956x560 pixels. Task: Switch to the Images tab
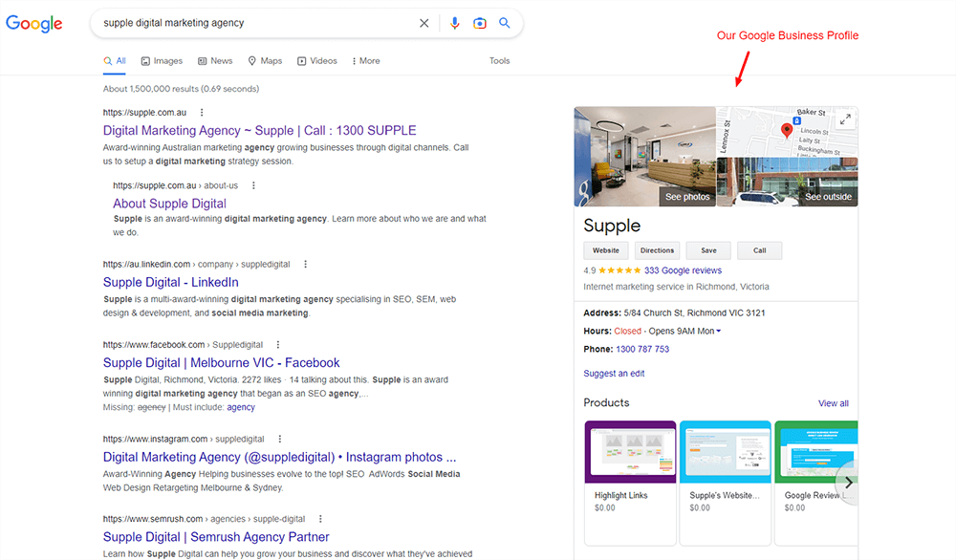click(x=163, y=61)
